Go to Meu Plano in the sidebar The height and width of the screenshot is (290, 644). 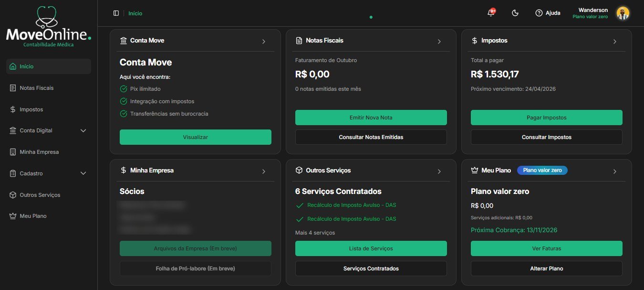[x=49, y=216]
